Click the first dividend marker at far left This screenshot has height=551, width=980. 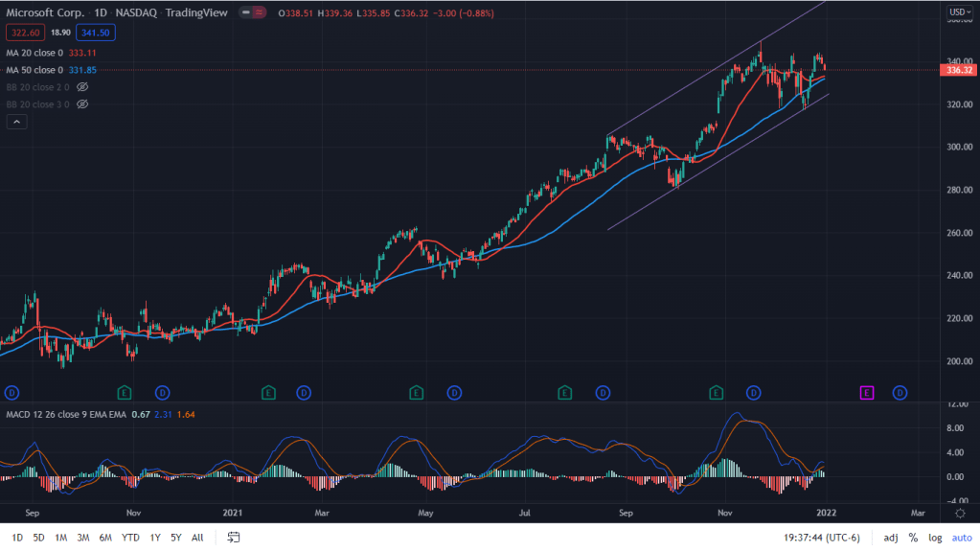[11, 392]
